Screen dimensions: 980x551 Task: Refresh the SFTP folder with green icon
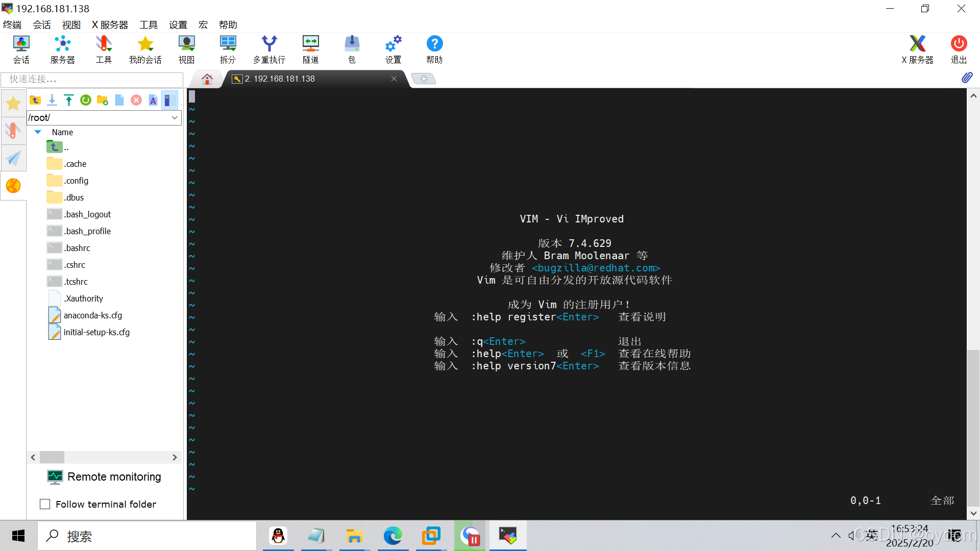point(86,100)
